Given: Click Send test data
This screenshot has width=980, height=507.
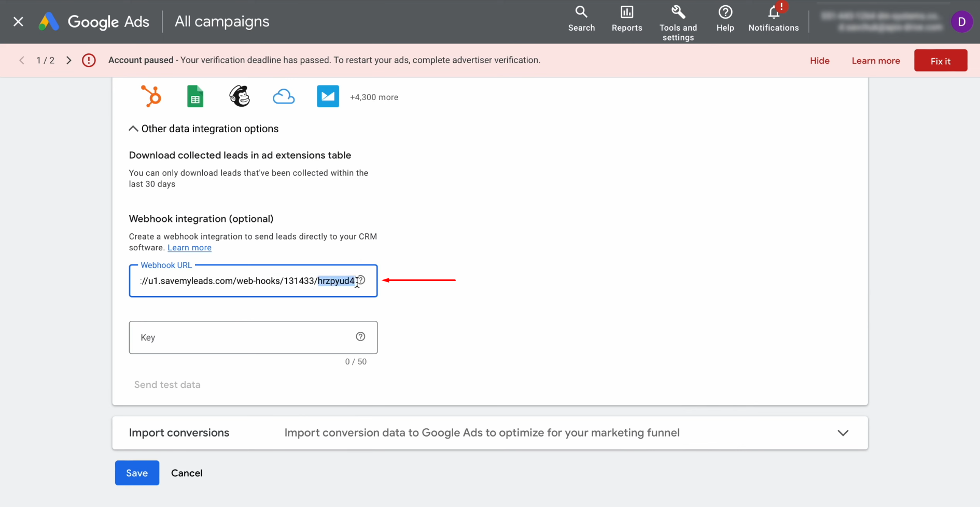Looking at the screenshot, I should coord(167,385).
